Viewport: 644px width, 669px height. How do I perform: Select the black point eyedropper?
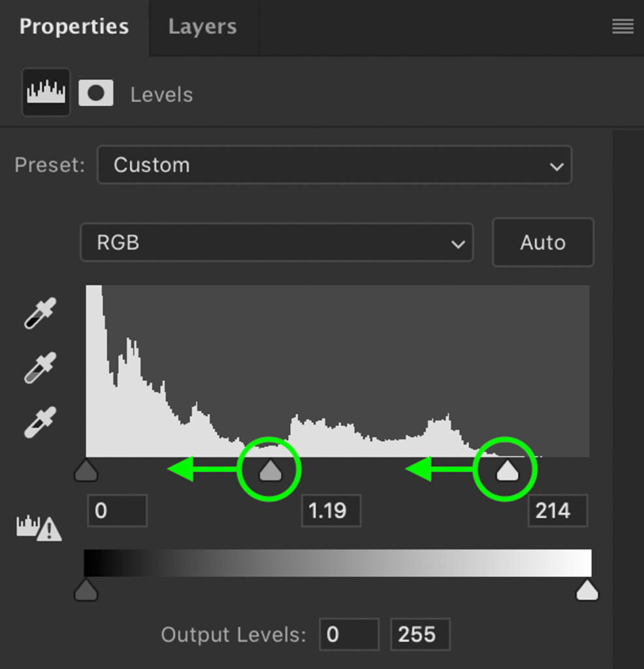point(40,313)
